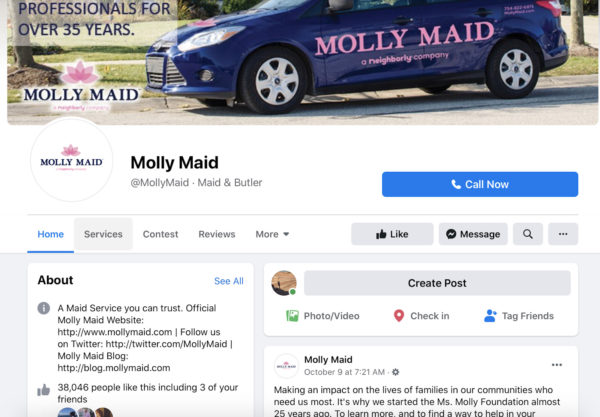Click the gear icon beside post date
The width and height of the screenshot is (600, 417).
(396, 372)
